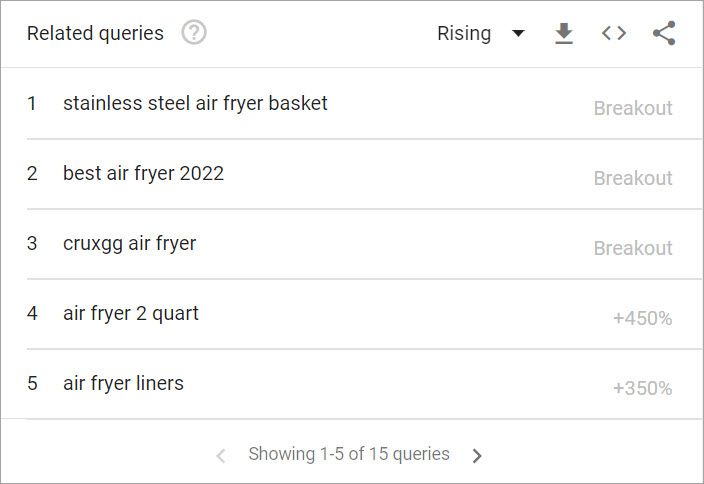
Task: Open help for Related queries
Action: point(194,33)
